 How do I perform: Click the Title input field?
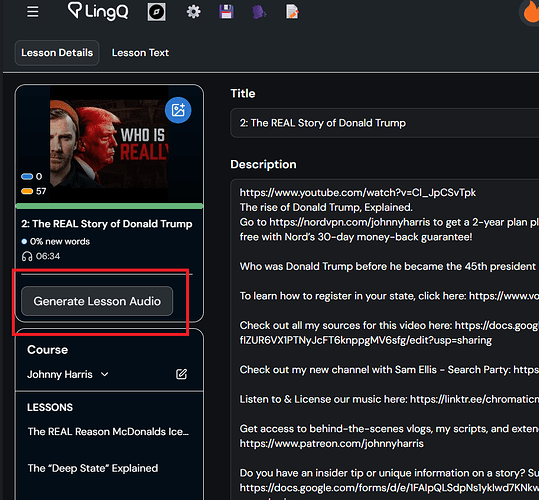click(x=384, y=123)
